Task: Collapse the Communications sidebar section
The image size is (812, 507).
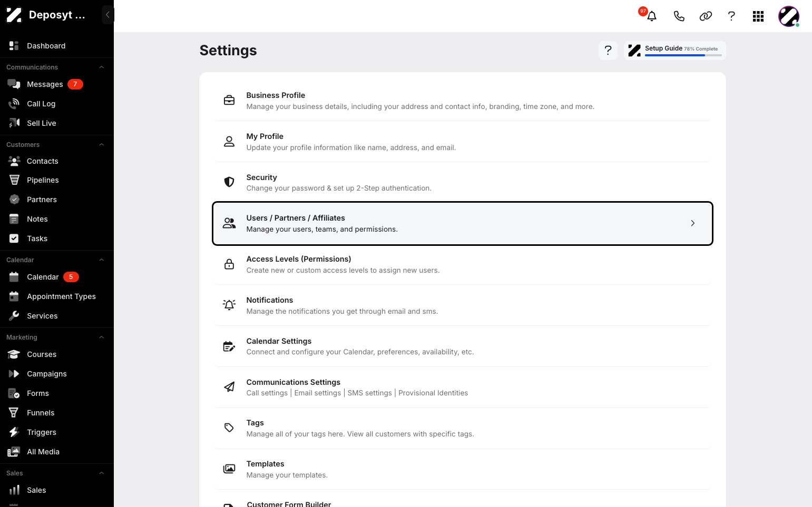Action: coord(102,67)
